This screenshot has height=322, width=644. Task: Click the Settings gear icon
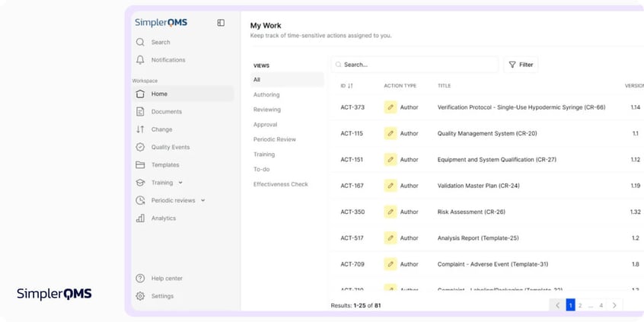[140, 296]
